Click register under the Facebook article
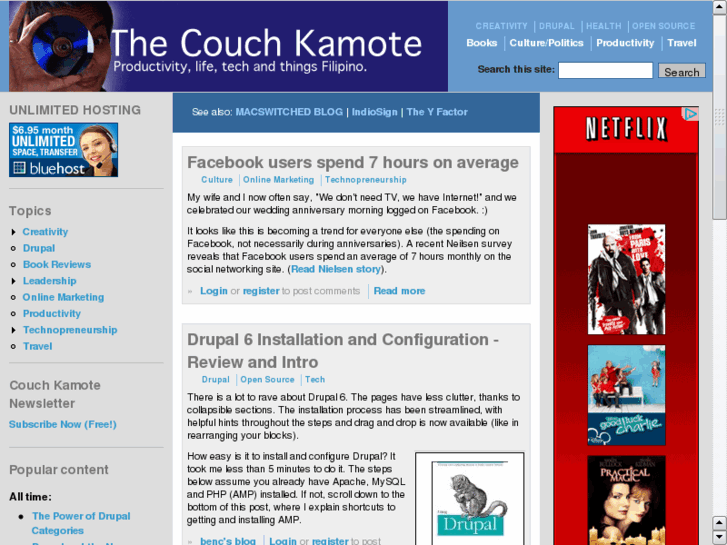The width and height of the screenshot is (727, 545). pyautogui.click(x=261, y=291)
